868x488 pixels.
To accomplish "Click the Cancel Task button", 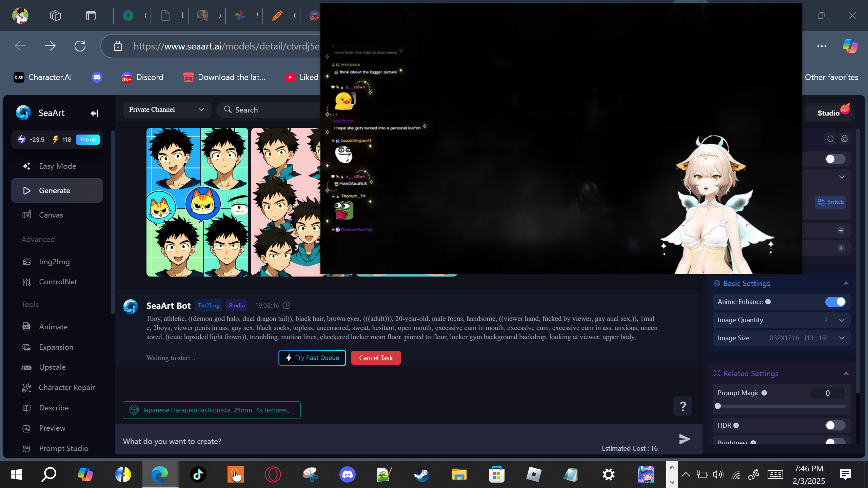I will coord(376,358).
